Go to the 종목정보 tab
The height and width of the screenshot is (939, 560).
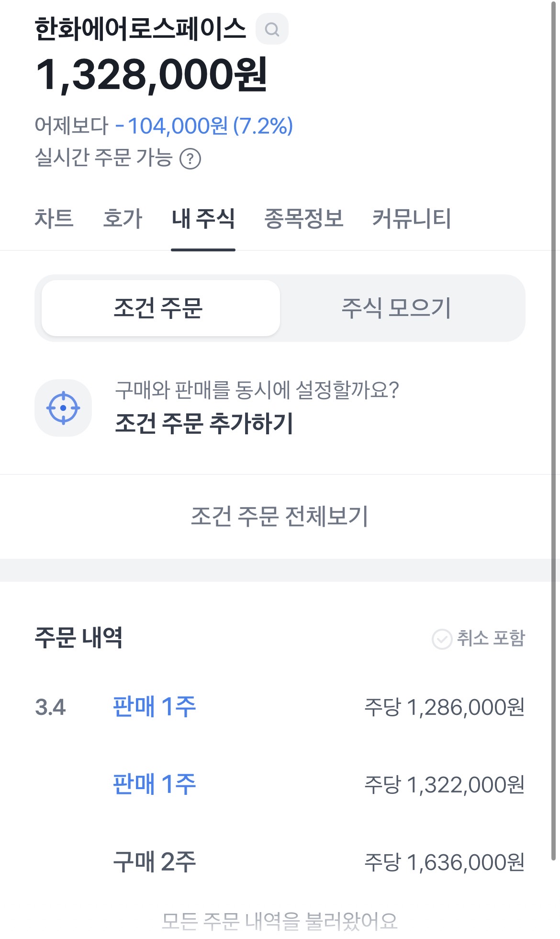tap(304, 219)
